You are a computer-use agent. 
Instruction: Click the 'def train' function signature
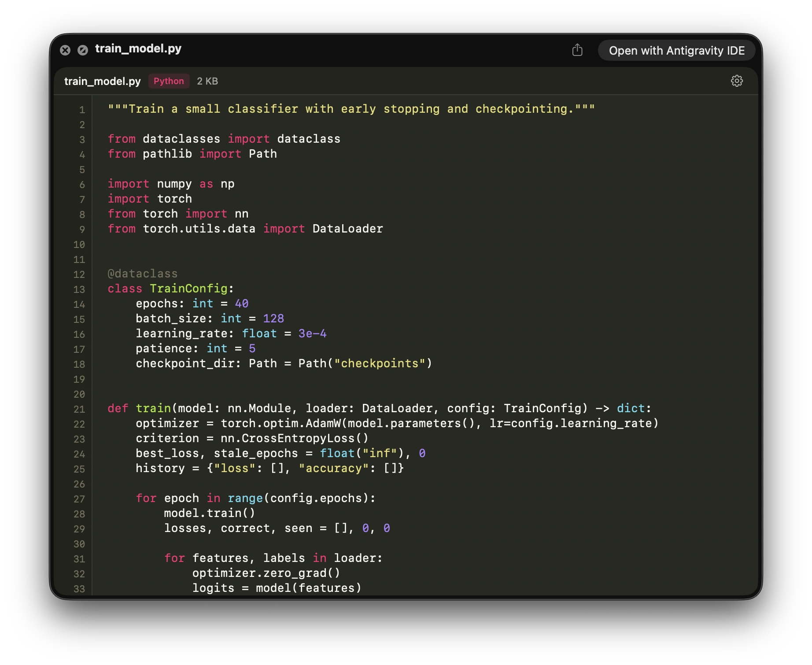[x=380, y=408]
